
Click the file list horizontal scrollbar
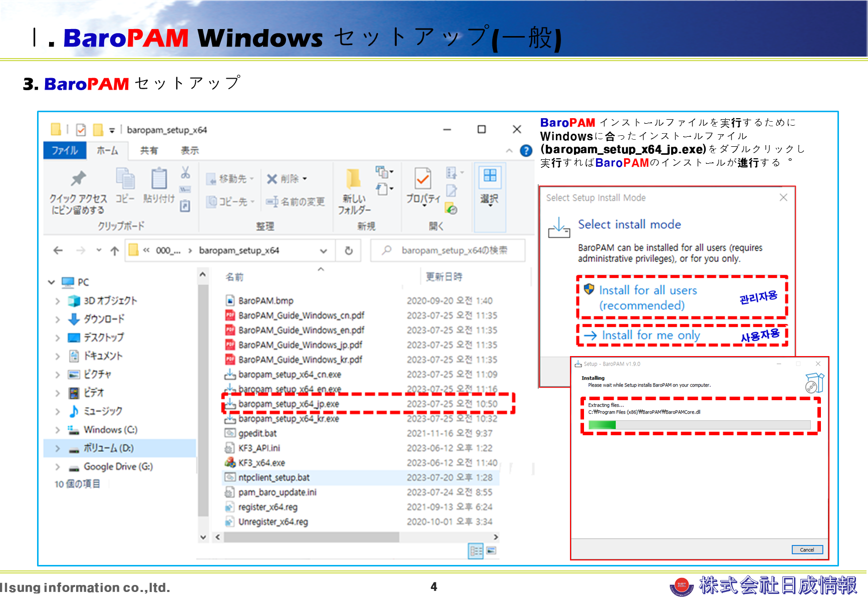[x=312, y=537]
